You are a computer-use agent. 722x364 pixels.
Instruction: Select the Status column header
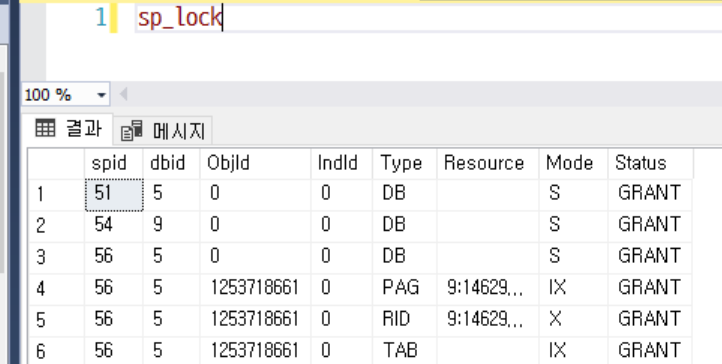650,163
